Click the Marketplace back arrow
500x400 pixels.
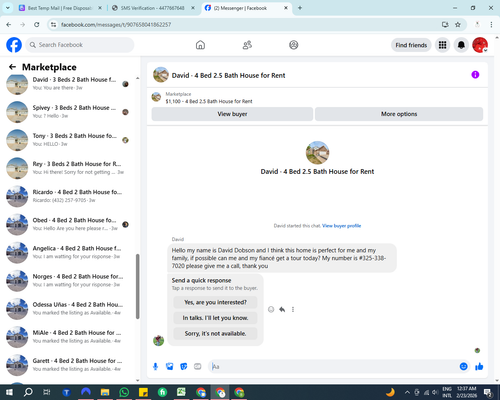click(13, 67)
